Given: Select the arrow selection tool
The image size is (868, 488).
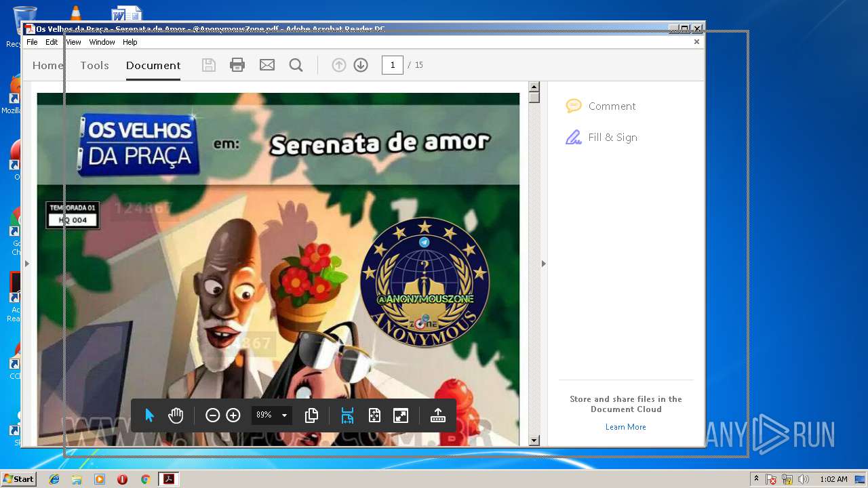Looking at the screenshot, I should click(x=150, y=415).
